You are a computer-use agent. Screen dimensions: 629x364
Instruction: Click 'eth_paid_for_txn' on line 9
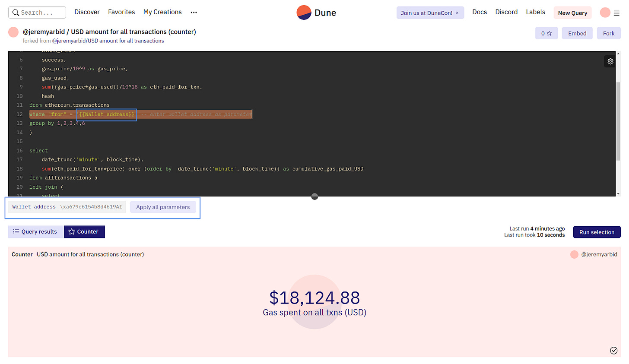(x=175, y=87)
